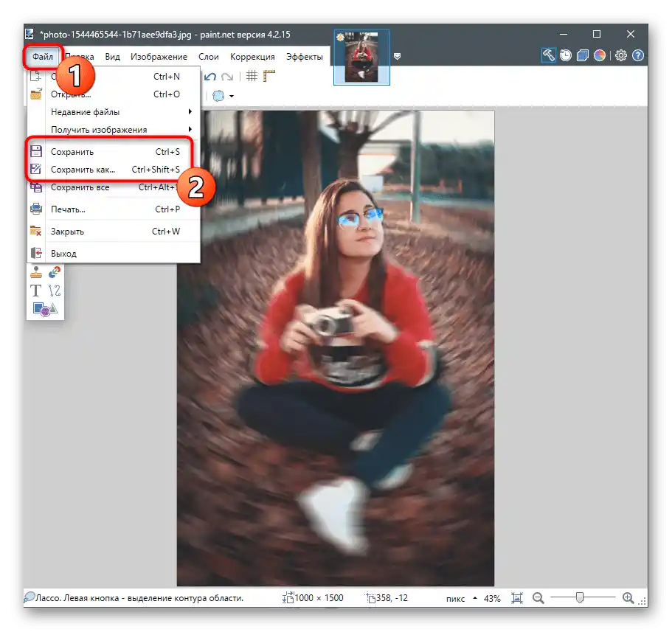The width and height of the screenshot is (672, 632).
Task: Open the image list dropdown arrow
Action: coord(397,56)
